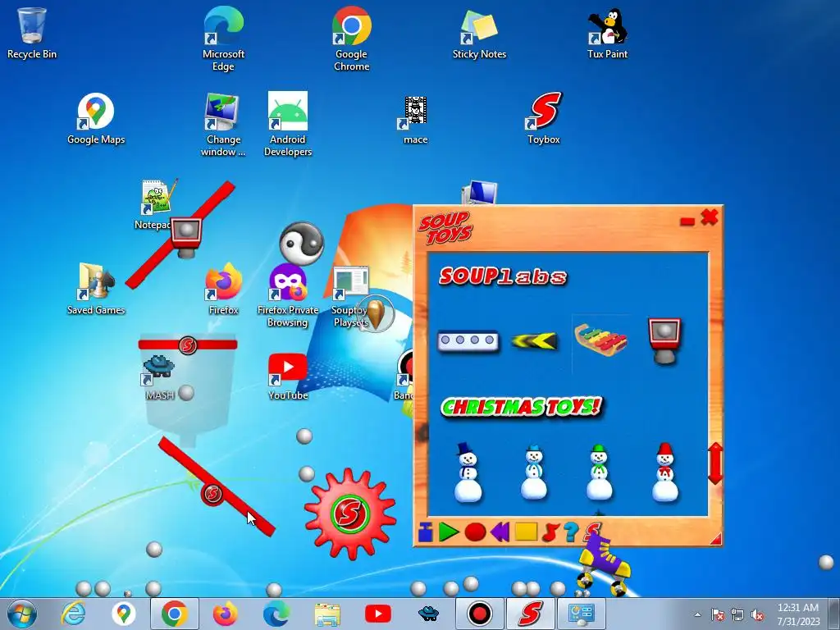The image size is (840, 630).
Task: Choose the snowman with green hat
Action: (x=599, y=472)
